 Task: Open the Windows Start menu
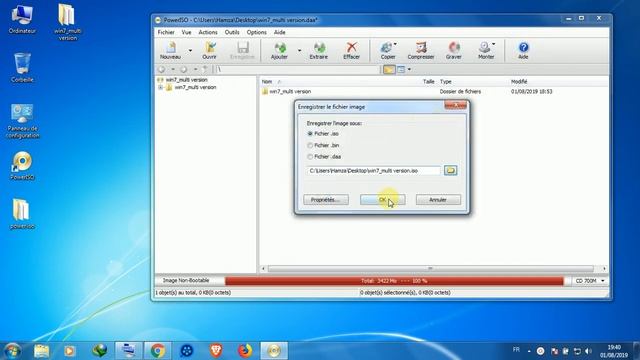click(13, 351)
